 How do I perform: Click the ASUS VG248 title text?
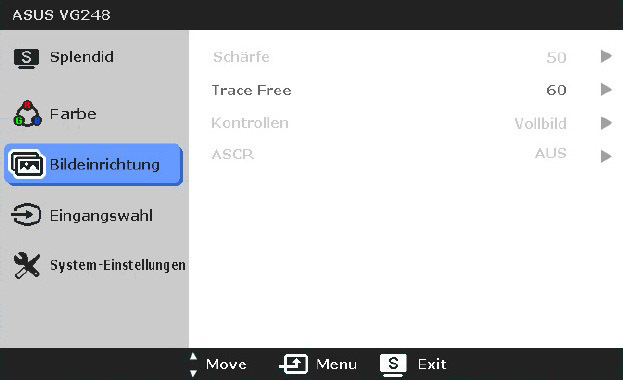(x=62, y=15)
